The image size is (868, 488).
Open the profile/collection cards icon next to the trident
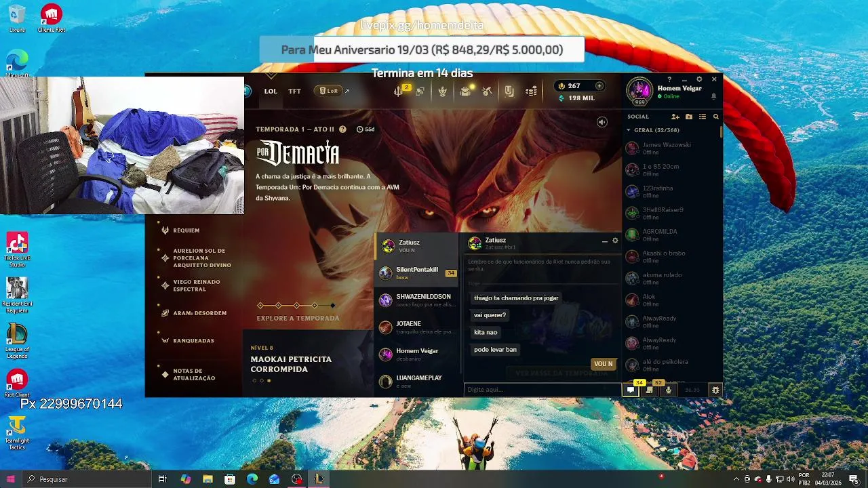(x=420, y=91)
